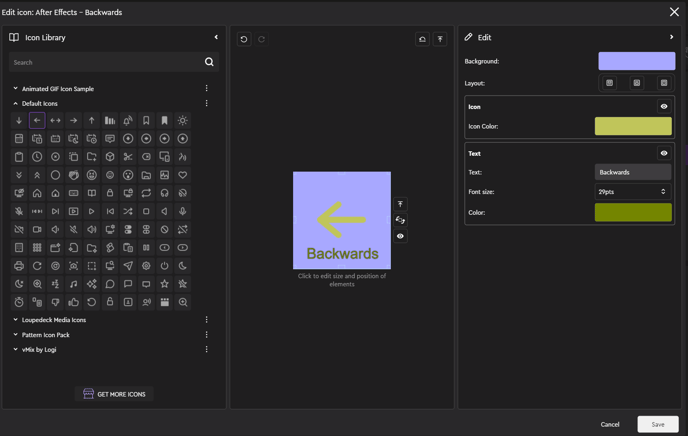Pick the printer icon from the grid
The image size is (688, 436).
click(x=19, y=266)
